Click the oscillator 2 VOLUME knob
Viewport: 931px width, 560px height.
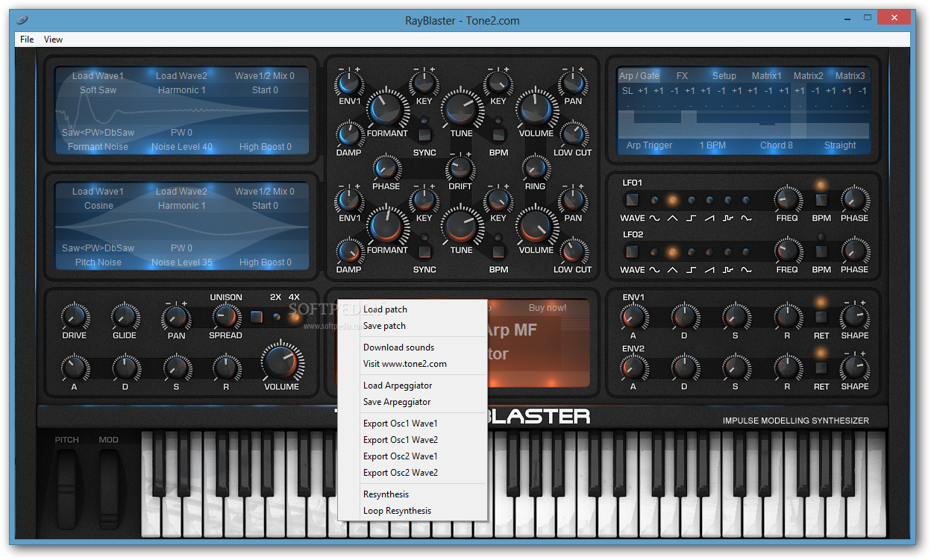536,225
